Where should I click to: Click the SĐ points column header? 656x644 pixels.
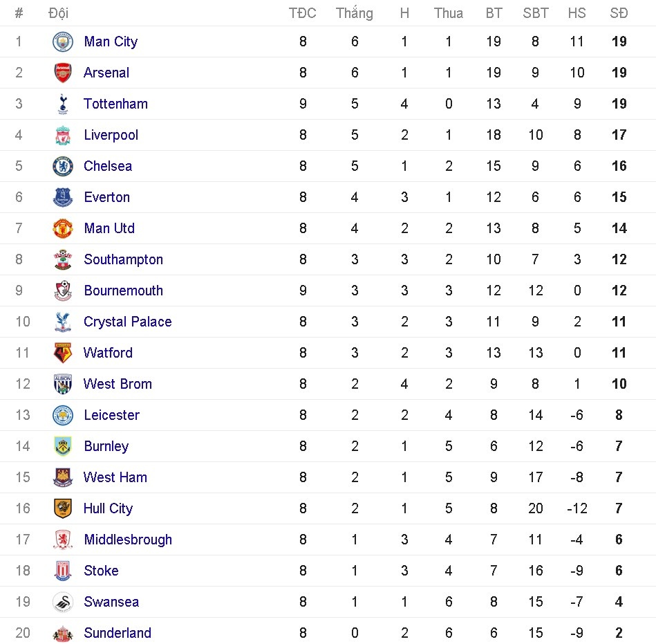pos(619,13)
